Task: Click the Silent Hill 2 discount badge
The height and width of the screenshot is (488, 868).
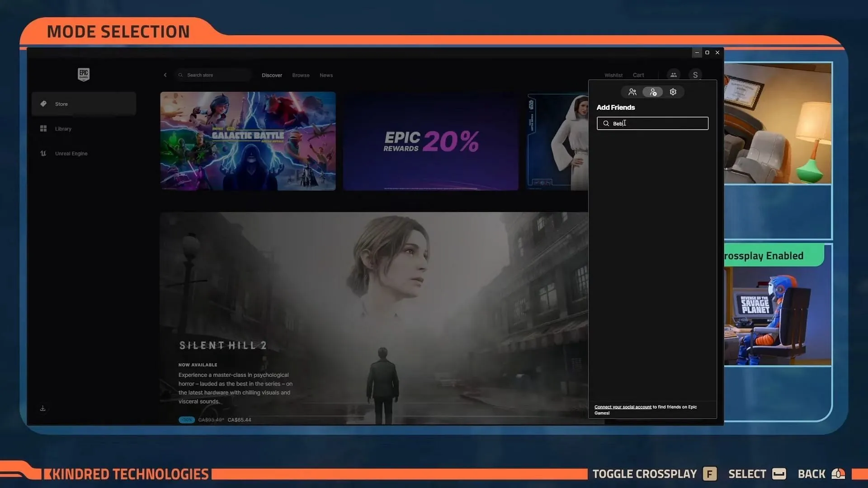Action: pos(186,420)
